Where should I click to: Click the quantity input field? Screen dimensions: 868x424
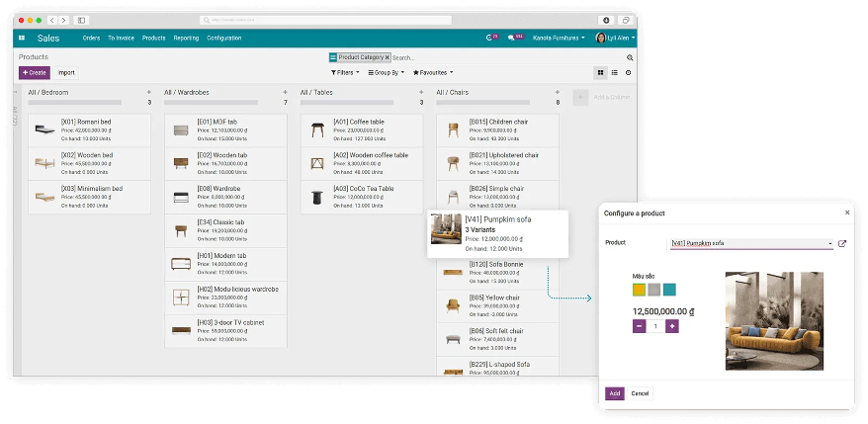coord(655,326)
